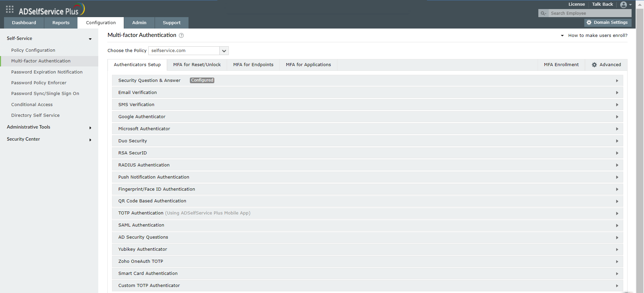Click 'How to make users enroll?' link
The height and width of the screenshot is (293, 644).
[x=598, y=36]
